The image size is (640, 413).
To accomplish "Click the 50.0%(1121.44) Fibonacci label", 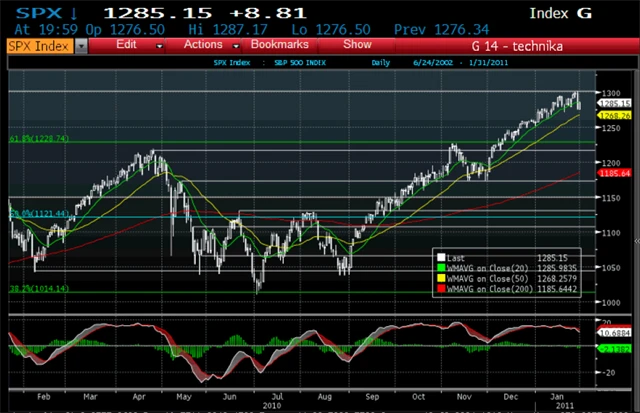I will (39, 213).
